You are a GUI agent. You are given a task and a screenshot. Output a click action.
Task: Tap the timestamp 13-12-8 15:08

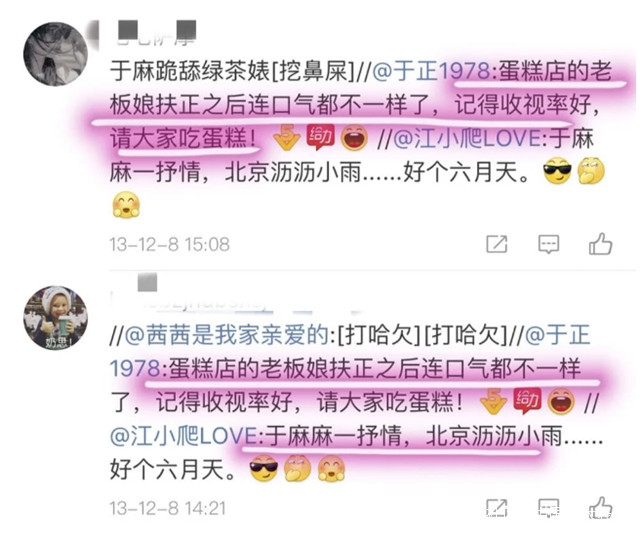coord(169,245)
